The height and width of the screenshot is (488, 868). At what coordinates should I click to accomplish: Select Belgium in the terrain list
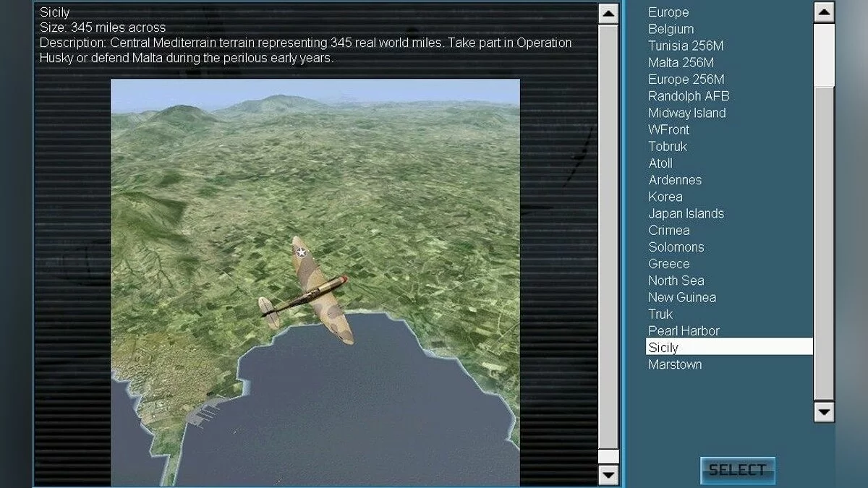point(671,29)
